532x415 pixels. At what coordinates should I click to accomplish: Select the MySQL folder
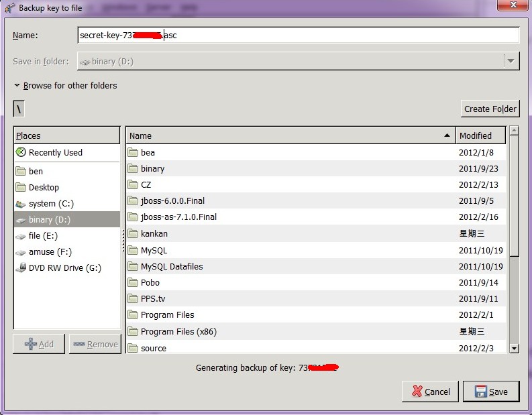point(316,250)
